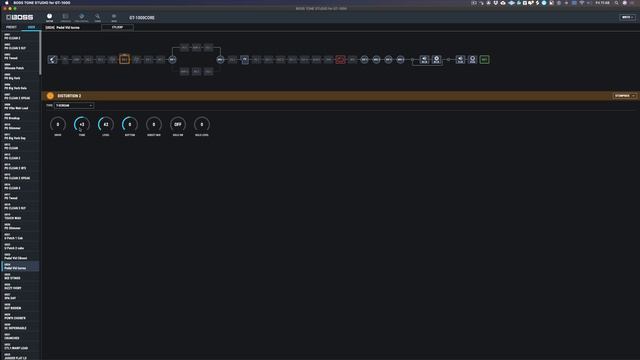Click the Apple menu icon
The height and width of the screenshot is (360, 640).
7,2
